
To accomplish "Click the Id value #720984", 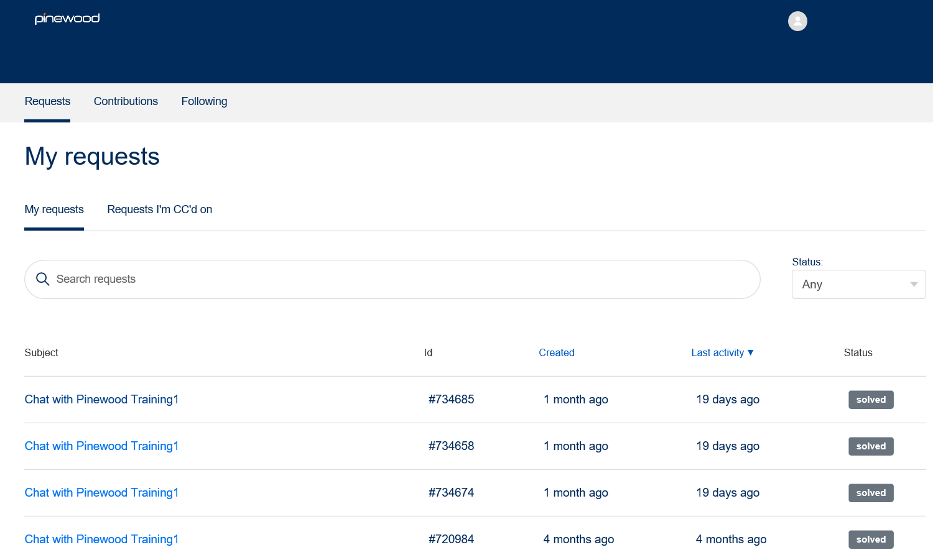I will tap(452, 539).
